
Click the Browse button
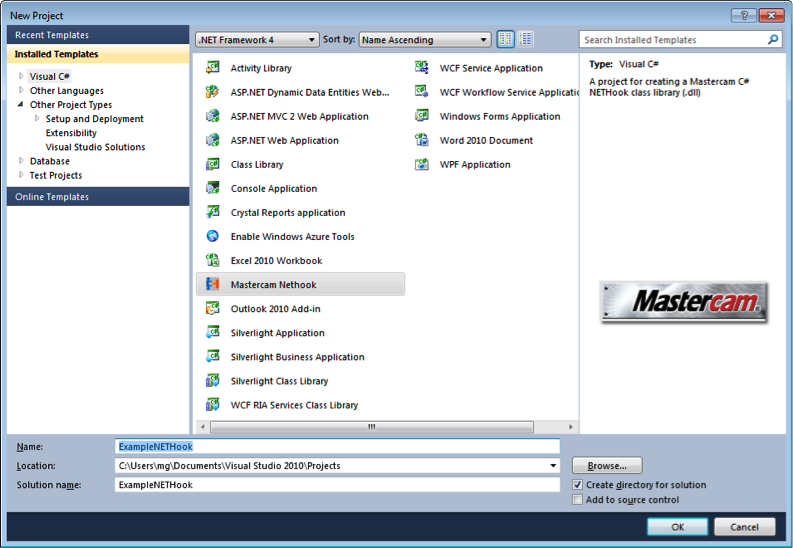click(607, 466)
